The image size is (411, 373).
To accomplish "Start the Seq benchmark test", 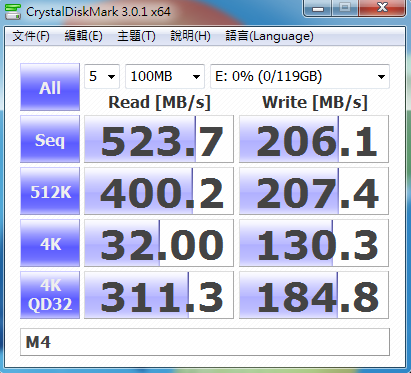I will click(x=50, y=139).
